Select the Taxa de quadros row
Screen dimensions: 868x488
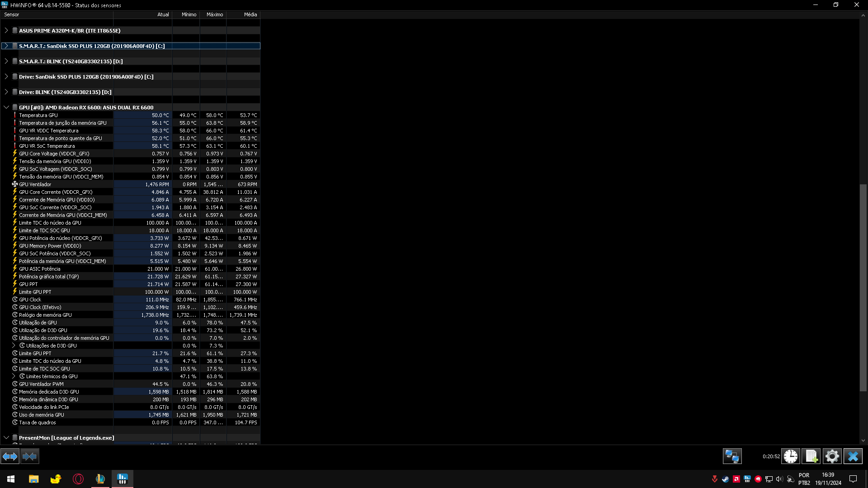point(38,422)
